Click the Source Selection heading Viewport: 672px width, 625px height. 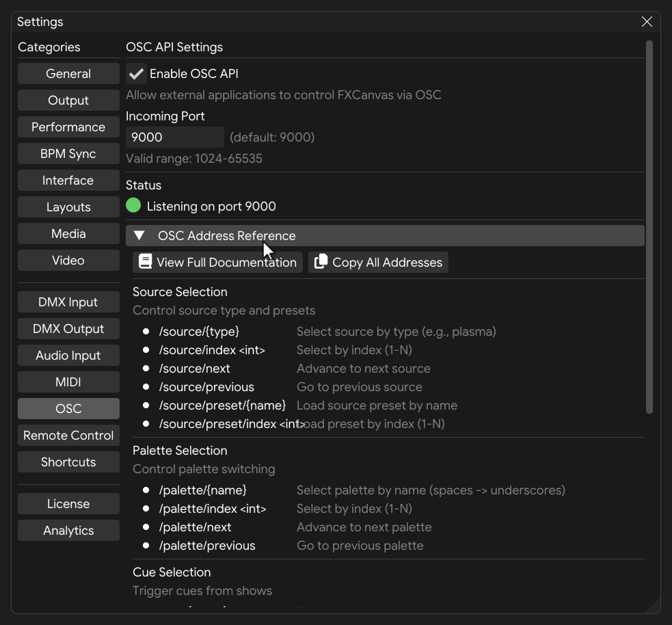[180, 292]
